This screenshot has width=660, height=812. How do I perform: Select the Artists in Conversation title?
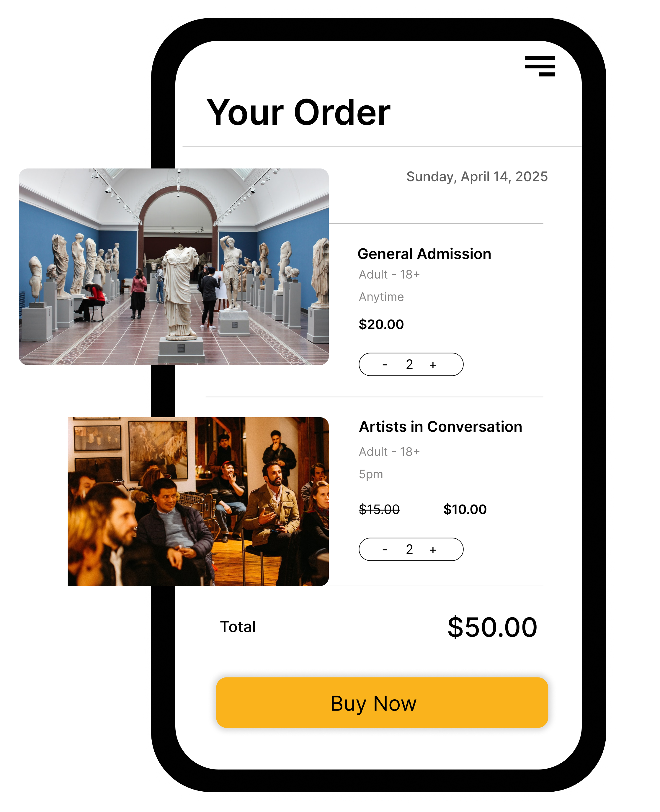(441, 427)
